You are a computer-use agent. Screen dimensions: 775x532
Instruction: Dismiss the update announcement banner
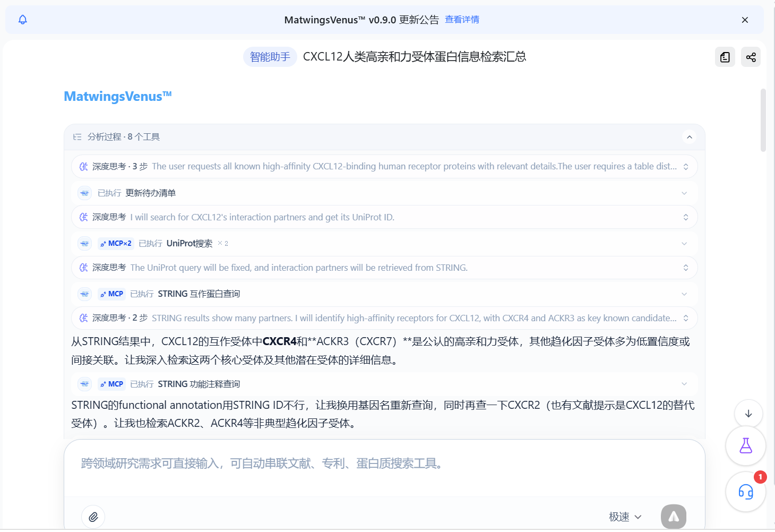click(x=745, y=20)
